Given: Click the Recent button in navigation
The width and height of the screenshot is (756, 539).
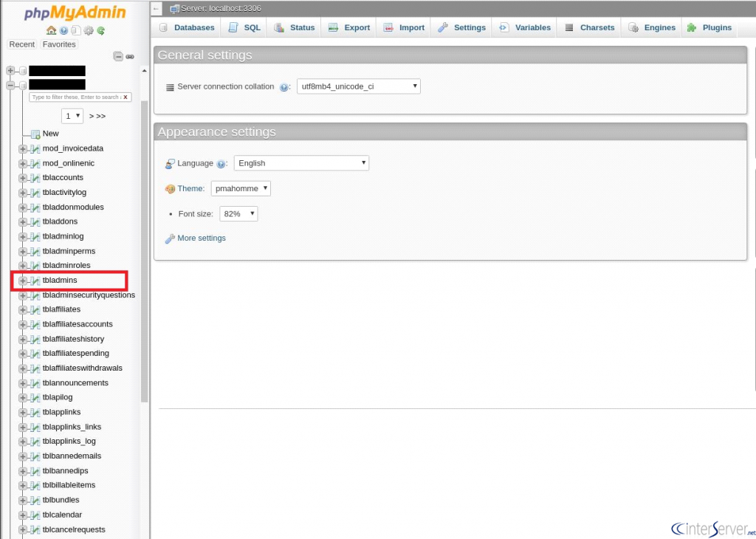Looking at the screenshot, I should click(22, 44).
